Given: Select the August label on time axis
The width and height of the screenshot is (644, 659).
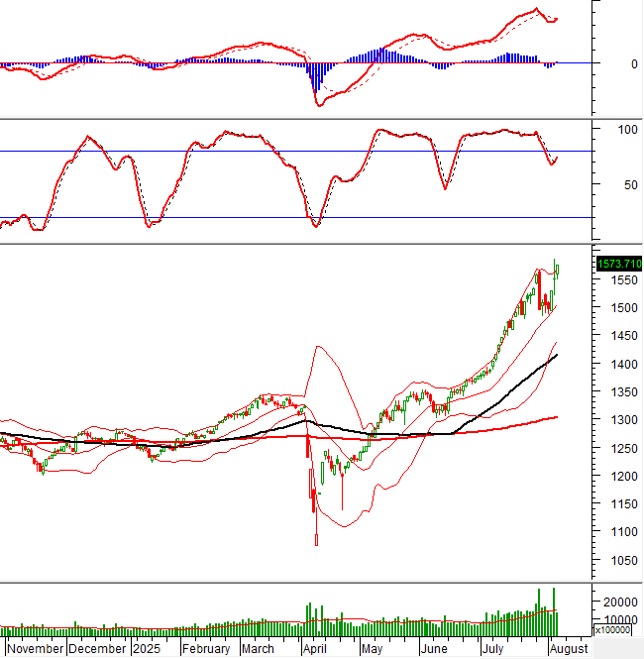Looking at the screenshot, I should (x=569, y=648).
